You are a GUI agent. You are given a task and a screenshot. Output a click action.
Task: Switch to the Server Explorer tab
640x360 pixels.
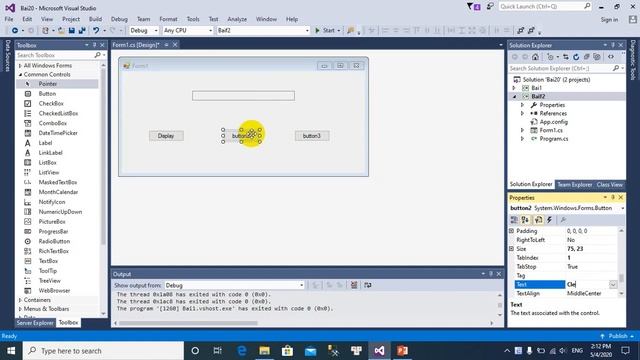pos(35,323)
